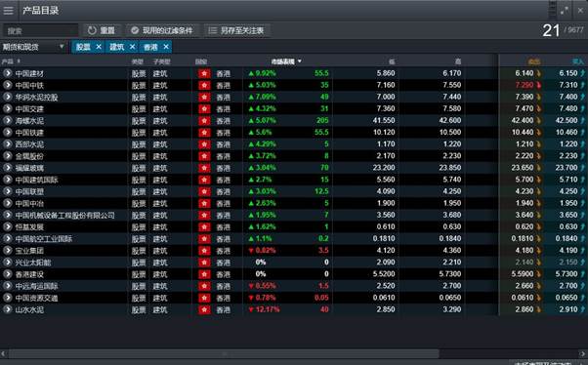Image resolution: width=588 pixels, height=365 pixels.
Task: Open the 市场表现 column dropdown arrow
Action: (x=299, y=61)
